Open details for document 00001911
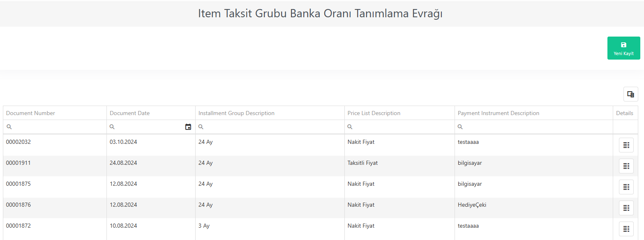 pyautogui.click(x=626, y=166)
